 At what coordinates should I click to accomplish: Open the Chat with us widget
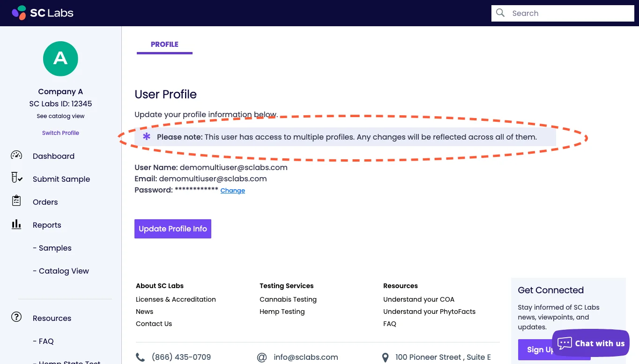(591, 343)
